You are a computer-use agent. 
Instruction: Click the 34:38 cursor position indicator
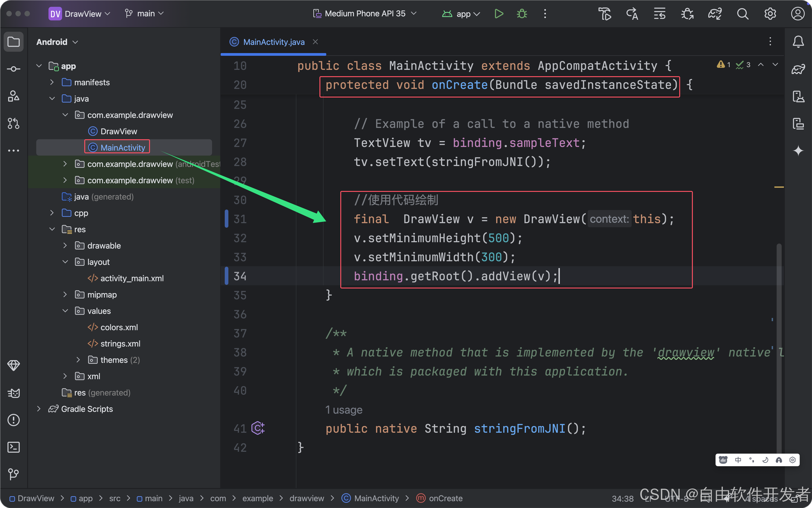(623, 499)
